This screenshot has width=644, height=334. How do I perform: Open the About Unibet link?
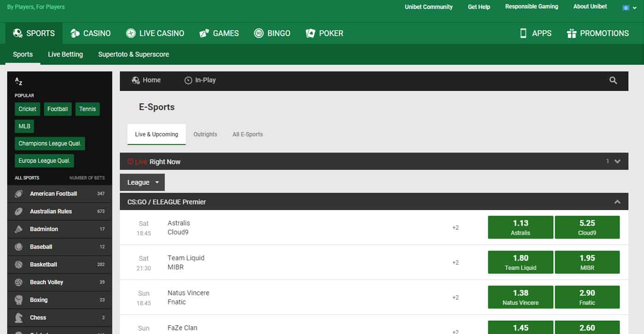click(x=590, y=6)
